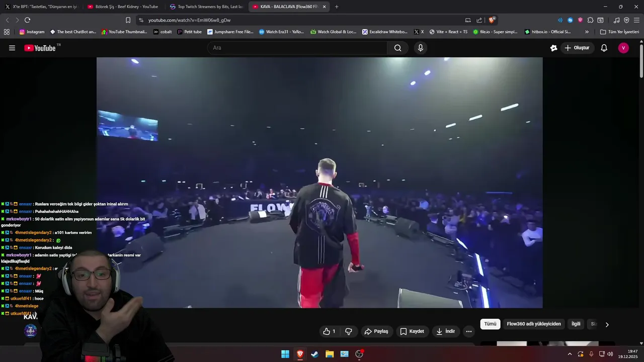644x362 pixels.
Task: Open the pink shield extension icon
Action: (x=580, y=20)
